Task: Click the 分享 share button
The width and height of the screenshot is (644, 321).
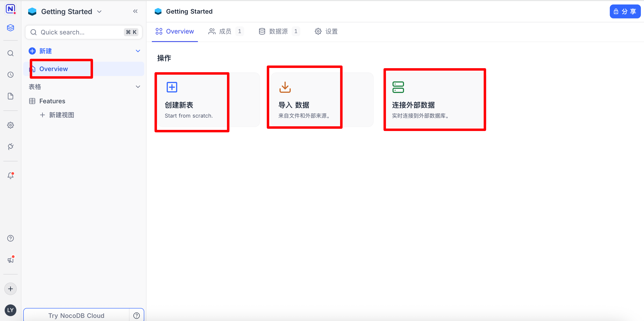Action: click(x=625, y=11)
